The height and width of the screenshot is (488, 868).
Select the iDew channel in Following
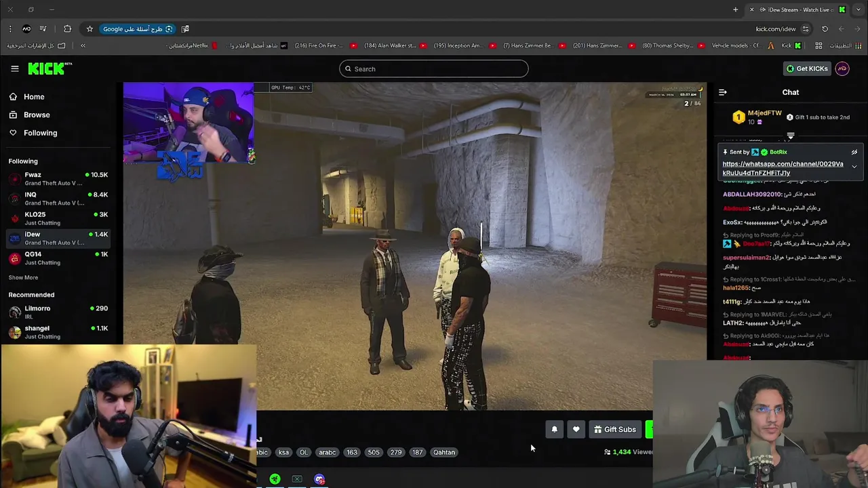tap(58, 238)
